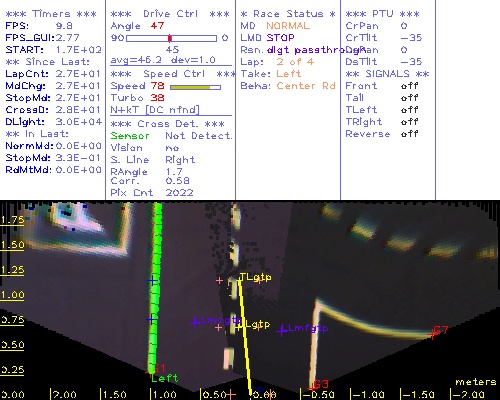Click the Lmfgtp purple cross marker
The height and width of the screenshot is (400, 500).
click(282, 330)
